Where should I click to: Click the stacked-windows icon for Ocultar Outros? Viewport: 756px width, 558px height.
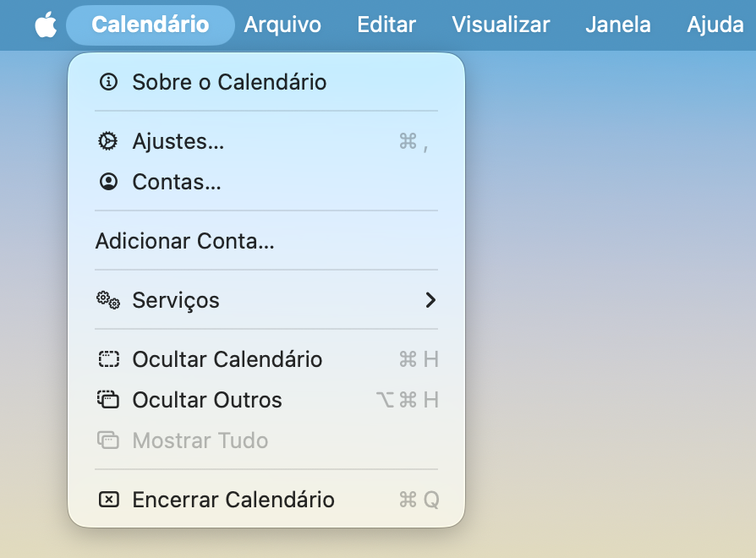[108, 400]
